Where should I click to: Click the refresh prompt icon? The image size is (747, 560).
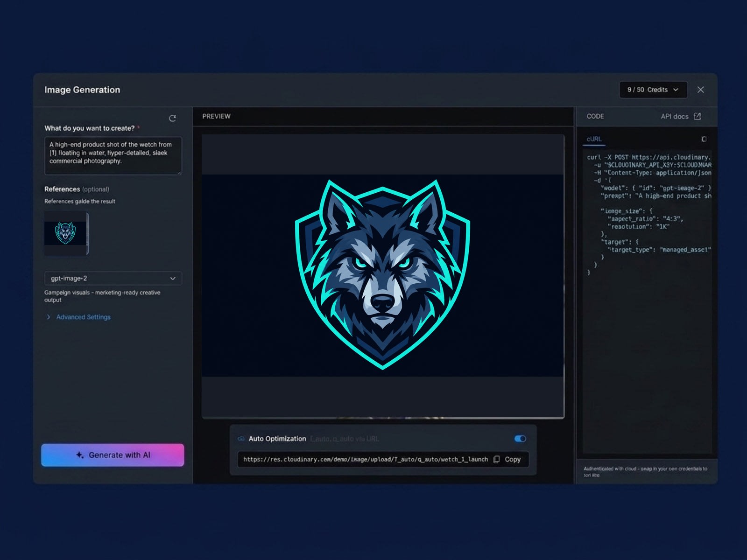(x=172, y=118)
